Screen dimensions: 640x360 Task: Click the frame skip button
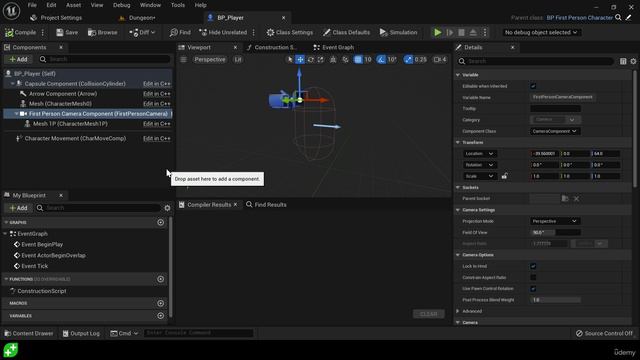449,32
